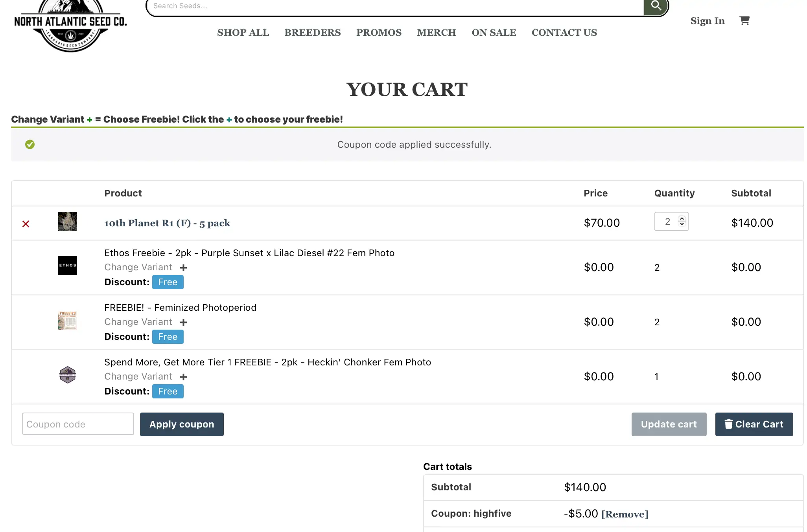This screenshot has width=807, height=532.
Task: Focus the Coupon code input field
Action: tap(78, 424)
